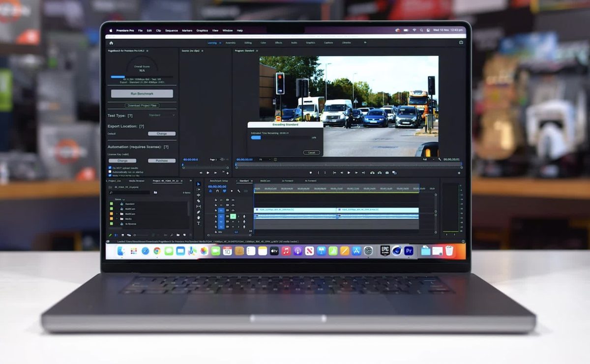Image resolution: width=590 pixels, height=364 pixels.
Task: Click Export Frame camera icon in Program monitor
Action: [x=387, y=173]
